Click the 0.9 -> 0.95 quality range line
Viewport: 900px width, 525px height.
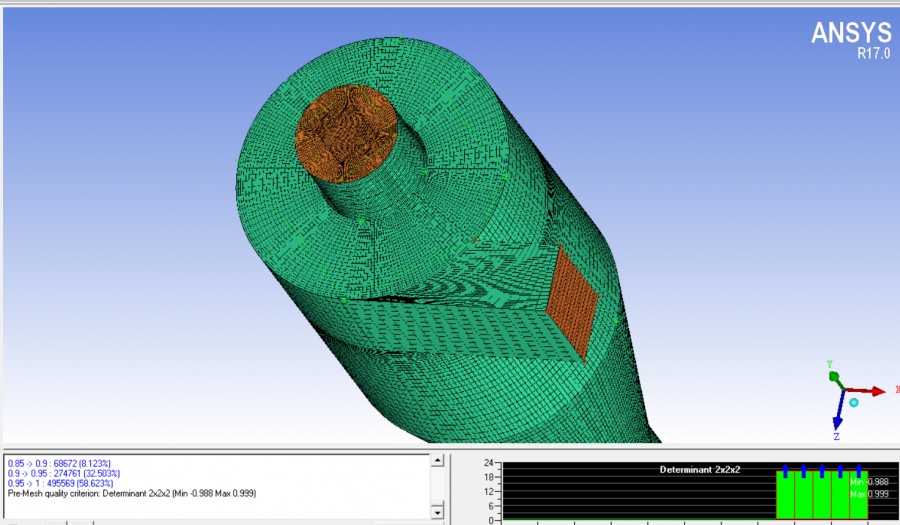click(64, 474)
